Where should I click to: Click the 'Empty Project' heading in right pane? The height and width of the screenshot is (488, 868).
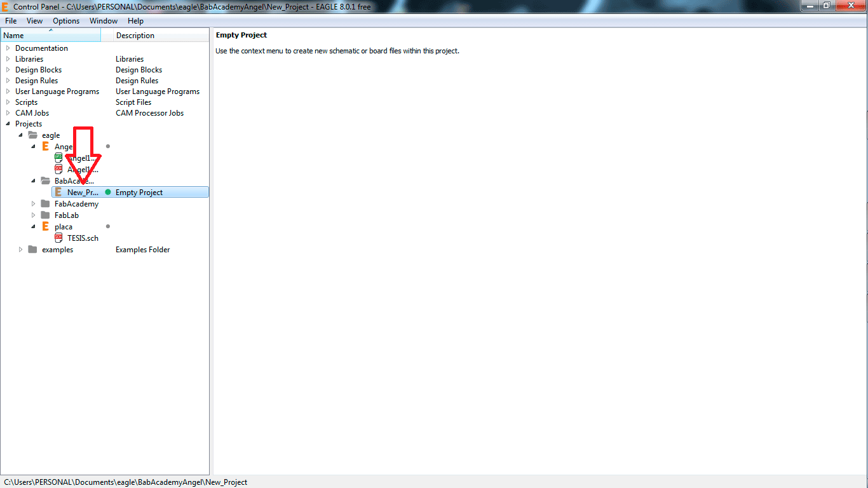click(241, 35)
